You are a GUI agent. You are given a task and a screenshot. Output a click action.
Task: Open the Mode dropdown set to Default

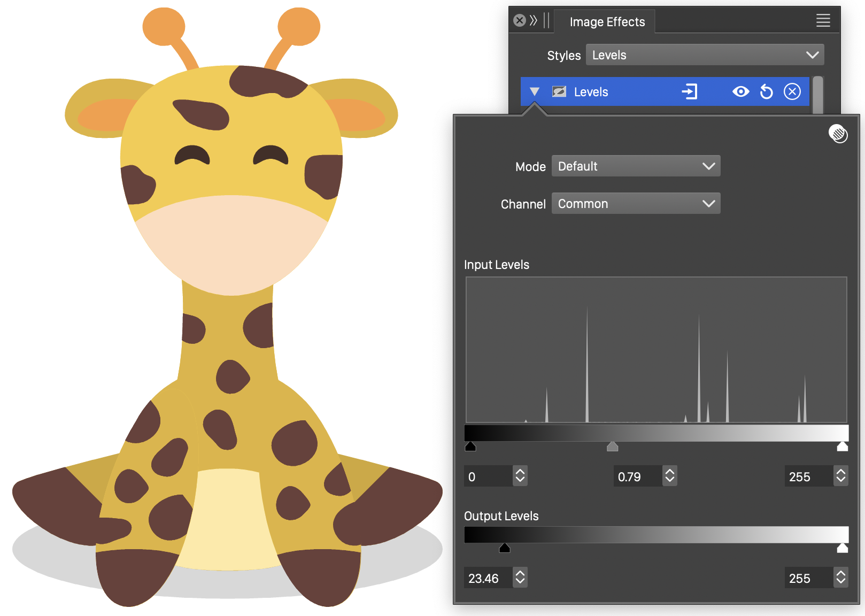coord(636,166)
